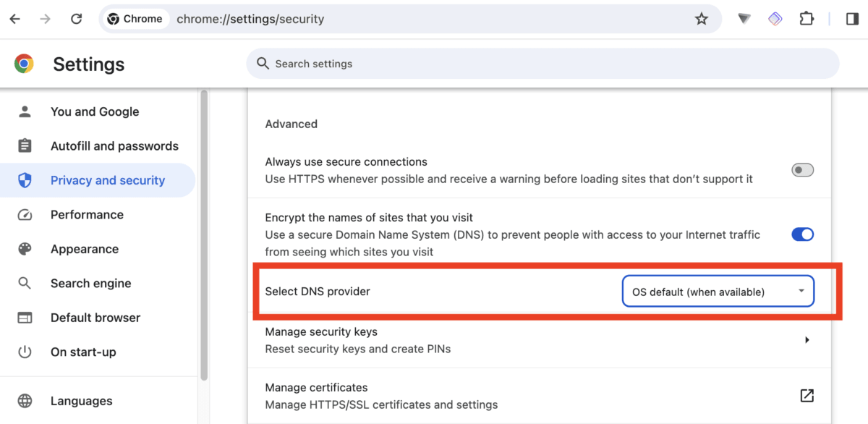The image size is (868, 424).
Task: Bookmark this page with the star icon
Action: coord(701,20)
